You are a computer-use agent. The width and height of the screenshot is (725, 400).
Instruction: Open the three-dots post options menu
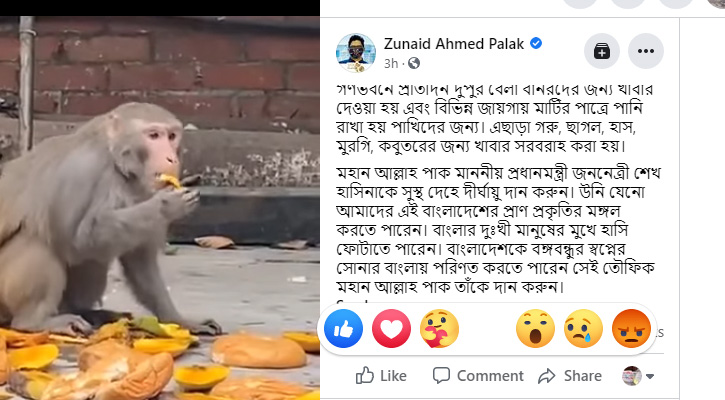(x=646, y=51)
